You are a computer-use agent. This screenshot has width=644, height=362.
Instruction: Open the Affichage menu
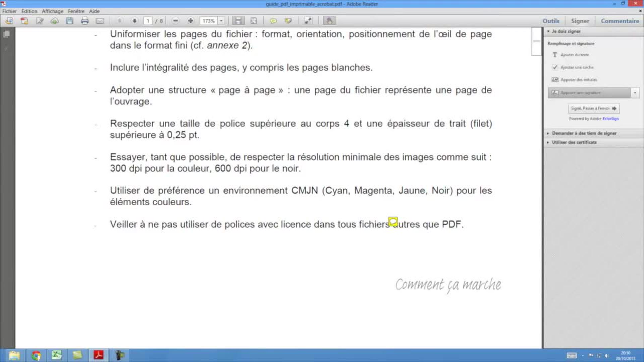coord(52,11)
